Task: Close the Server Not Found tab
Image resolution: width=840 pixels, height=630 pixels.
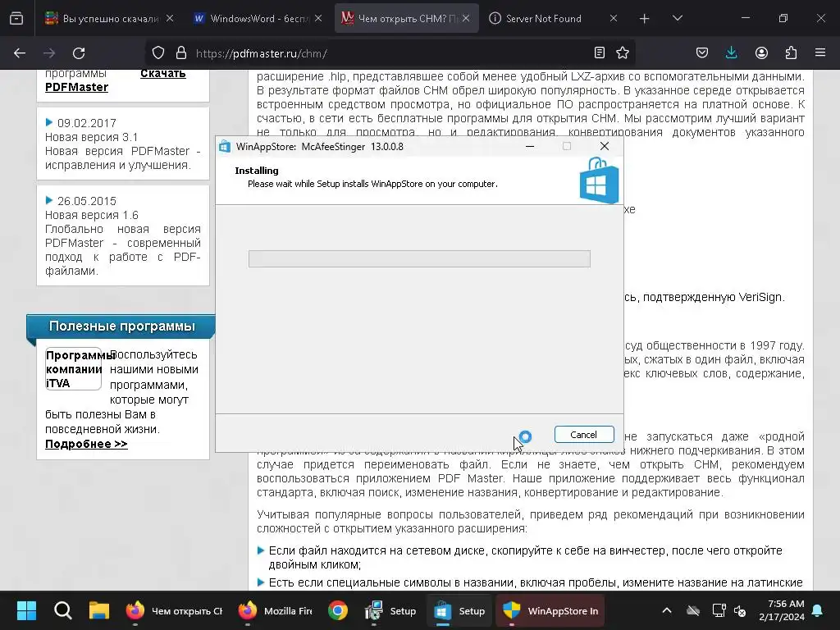Action: point(614,18)
